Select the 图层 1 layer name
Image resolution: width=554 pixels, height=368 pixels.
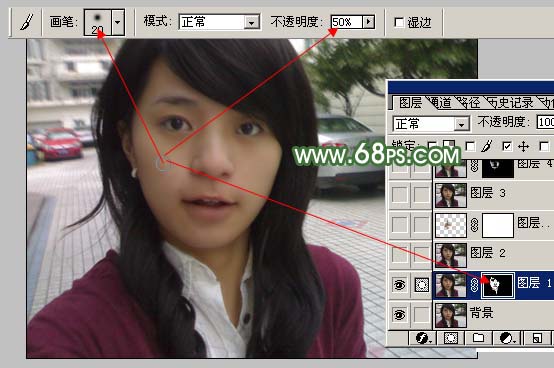(x=535, y=283)
